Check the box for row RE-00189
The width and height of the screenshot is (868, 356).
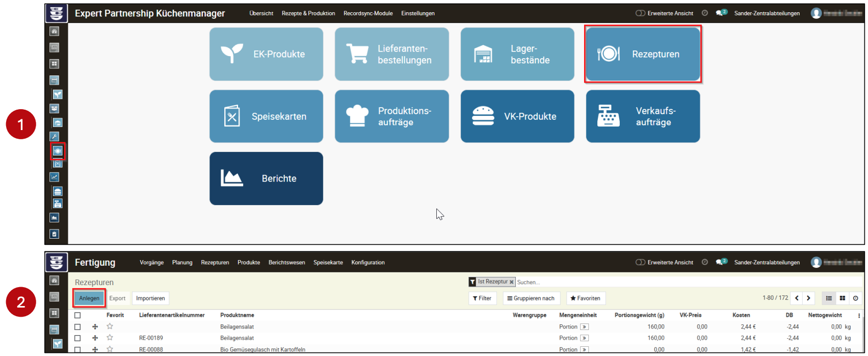(77, 338)
